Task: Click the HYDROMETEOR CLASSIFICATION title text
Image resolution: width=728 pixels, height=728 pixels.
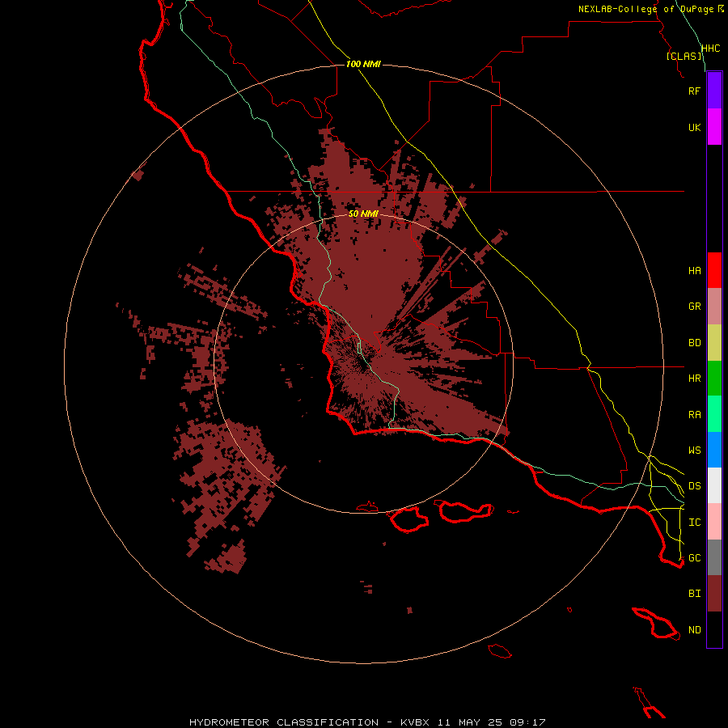Action: [284, 722]
